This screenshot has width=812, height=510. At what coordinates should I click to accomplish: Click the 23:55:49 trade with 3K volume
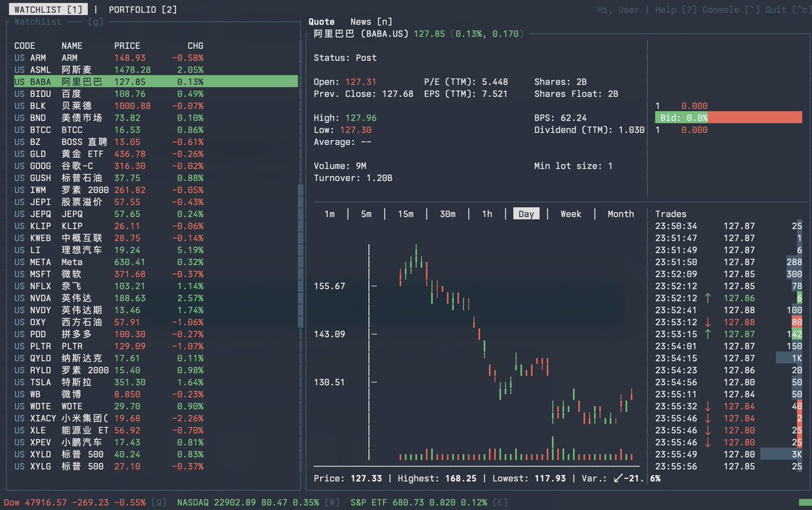729,454
